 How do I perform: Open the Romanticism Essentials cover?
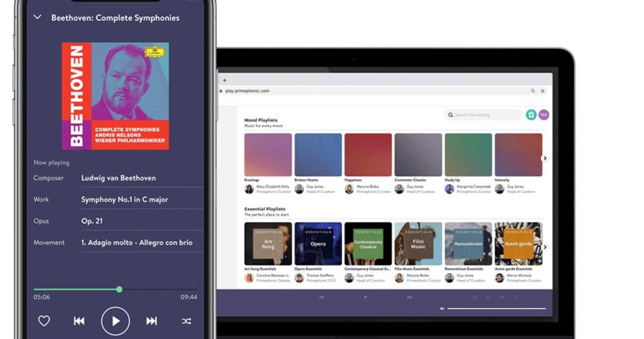pos(468,244)
